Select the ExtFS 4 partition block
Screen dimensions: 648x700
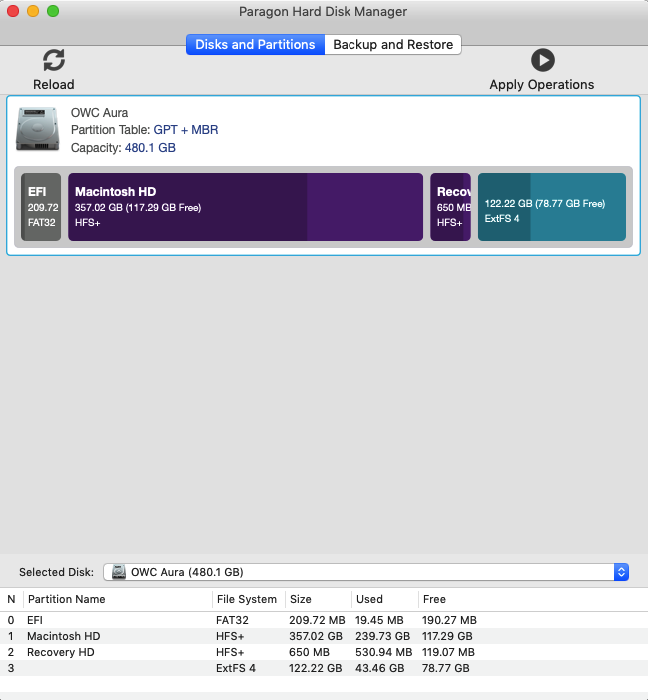(x=552, y=207)
